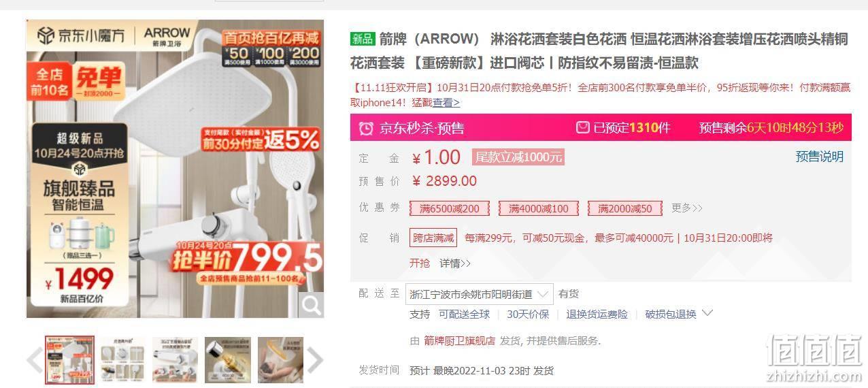The width and height of the screenshot is (868, 388).
Task: Claim the 满6500减200 coupon
Action: pyautogui.click(x=450, y=208)
